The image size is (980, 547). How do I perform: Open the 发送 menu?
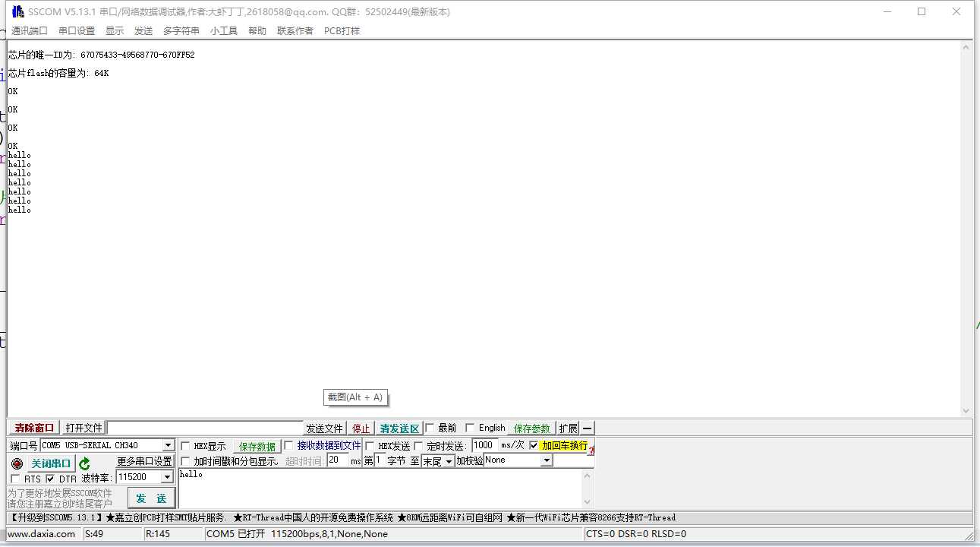click(x=143, y=31)
